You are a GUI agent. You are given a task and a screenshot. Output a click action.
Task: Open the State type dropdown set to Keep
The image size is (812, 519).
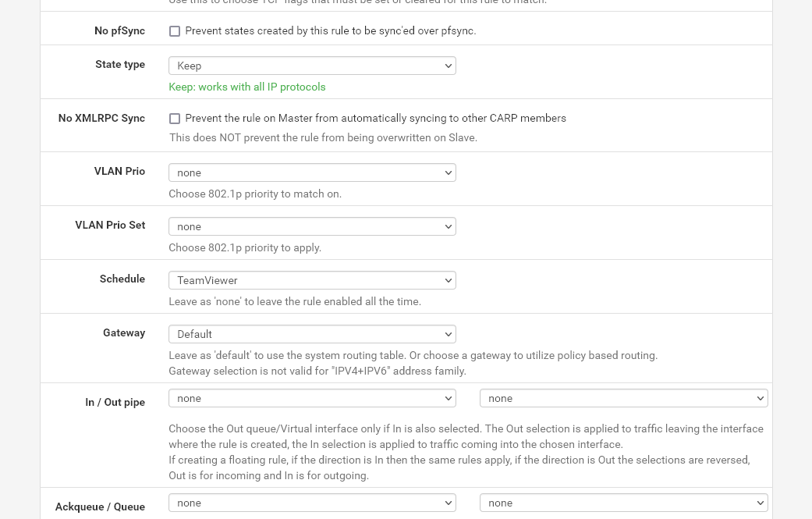tap(312, 66)
